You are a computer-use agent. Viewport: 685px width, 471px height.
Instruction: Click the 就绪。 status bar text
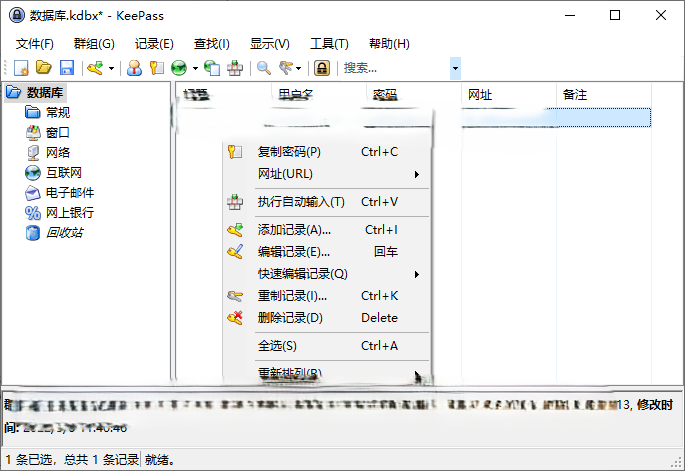coord(159,460)
